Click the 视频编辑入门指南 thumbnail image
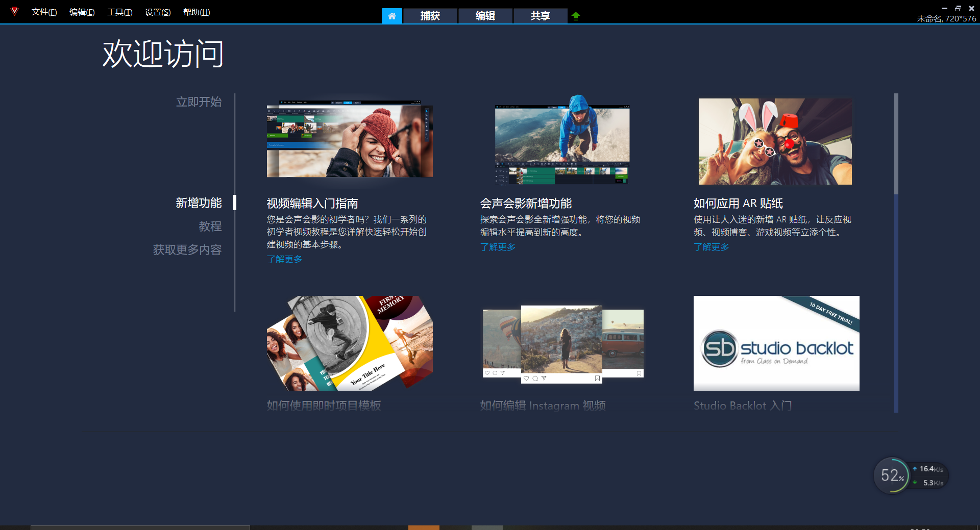The height and width of the screenshot is (530, 980). [350, 139]
